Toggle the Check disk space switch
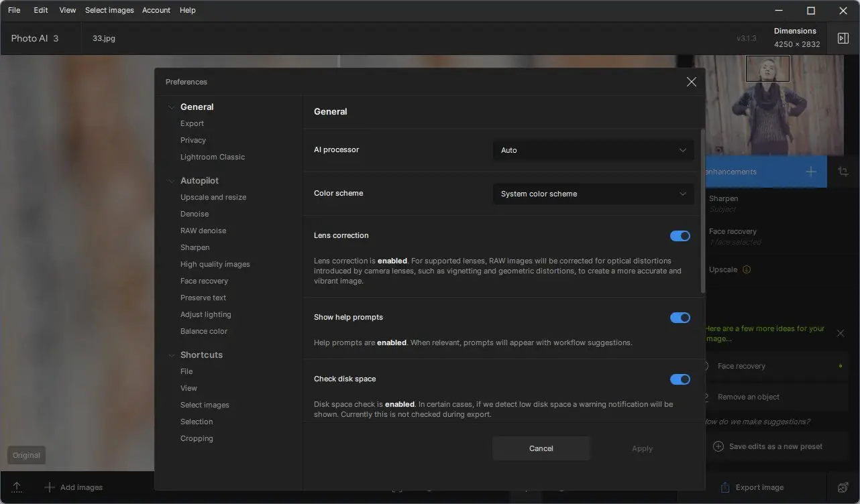 pos(680,379)
